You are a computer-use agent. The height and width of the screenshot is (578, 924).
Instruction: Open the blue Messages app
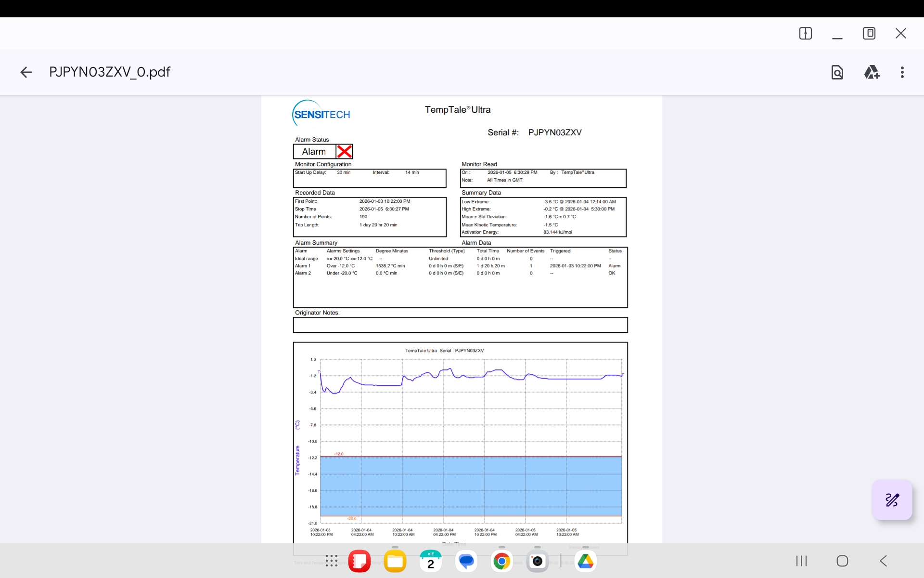(x=466, y=561)
